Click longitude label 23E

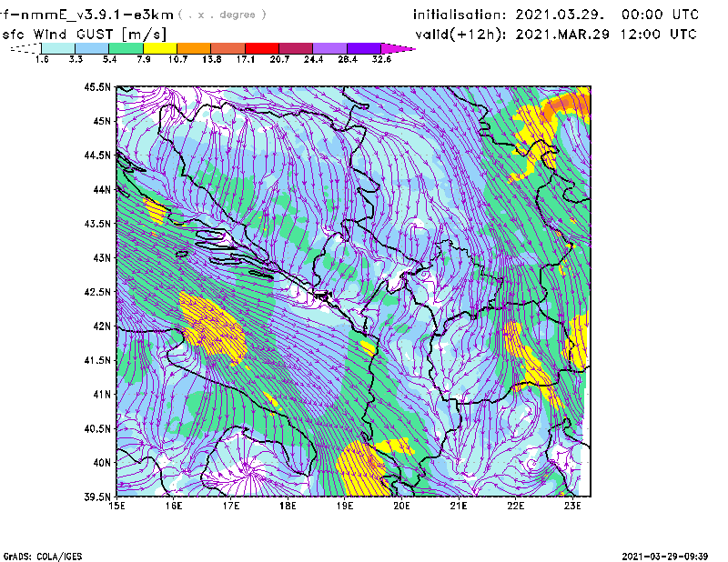coord(572,506)
